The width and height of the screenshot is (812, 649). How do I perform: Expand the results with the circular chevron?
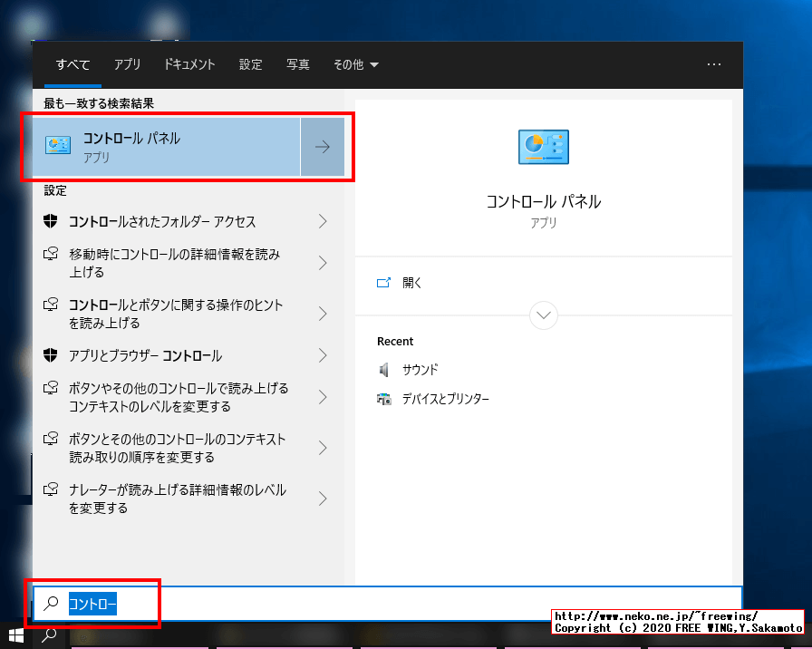pos(543,315)
